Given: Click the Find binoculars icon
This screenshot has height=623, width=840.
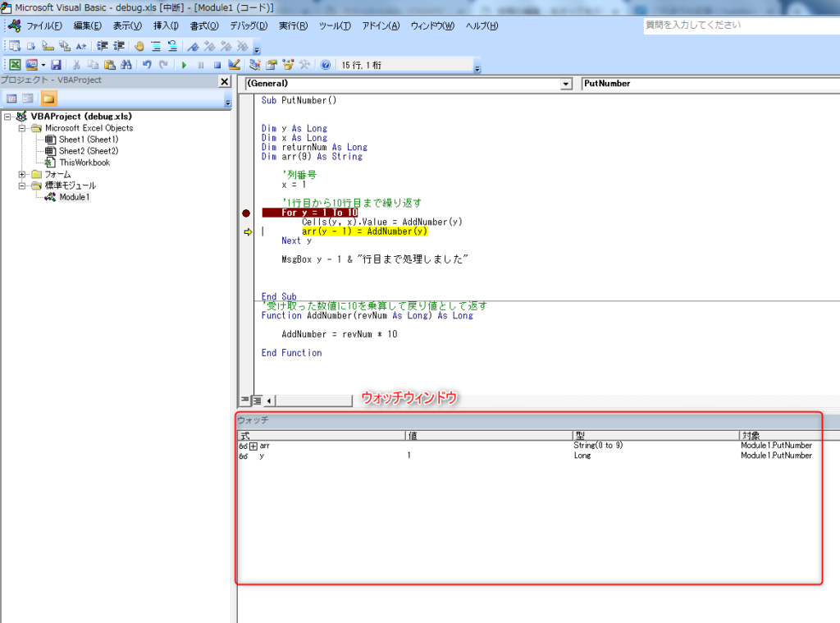Looking at the screenshot, I should [x=126, y=65].
